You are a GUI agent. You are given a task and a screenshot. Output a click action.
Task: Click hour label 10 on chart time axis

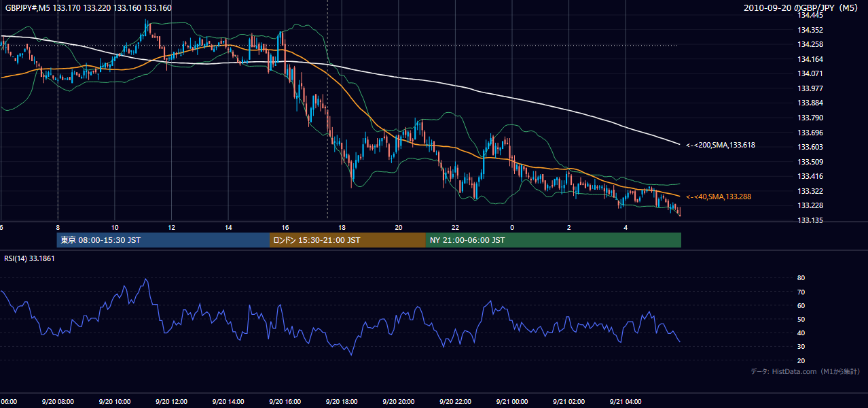click(115, 228)
